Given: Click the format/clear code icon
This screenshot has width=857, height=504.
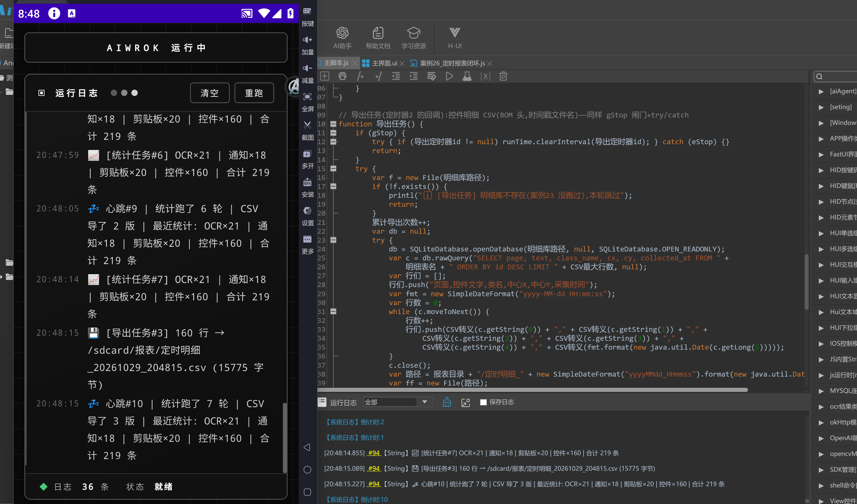Looking at the screenshot, I should (x=432, y=76).
